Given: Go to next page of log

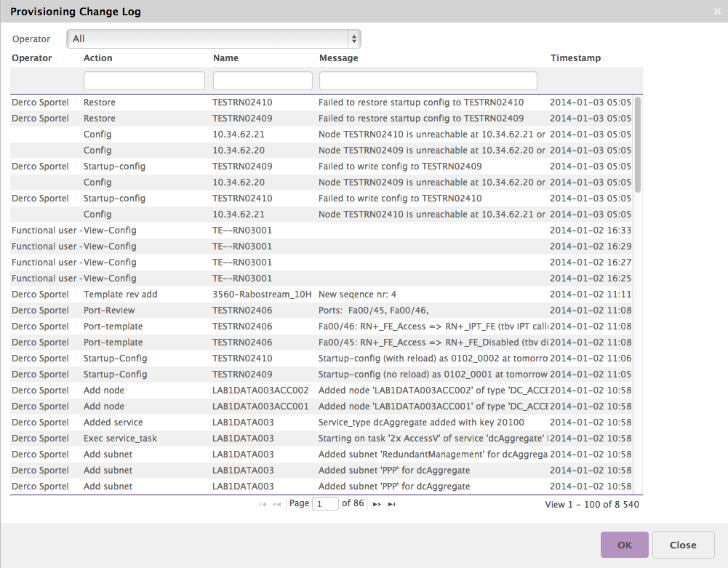Looking at the screenshot, I should point(377,504).
